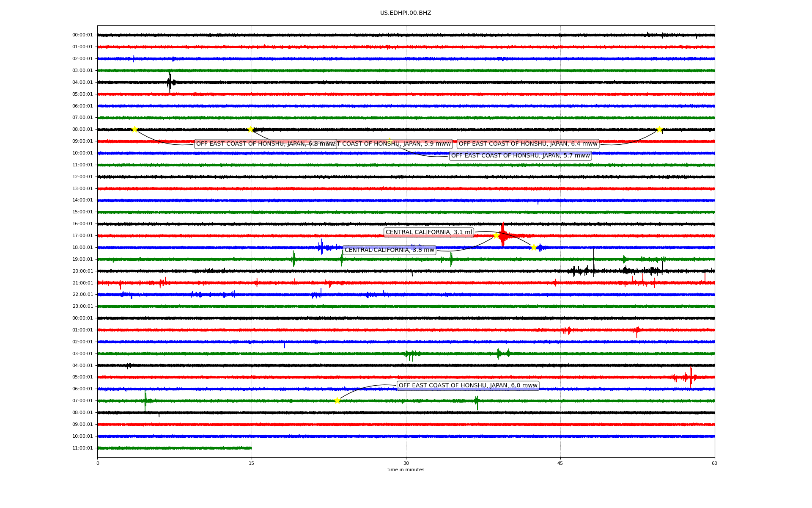Viewport: 812px width, 508px height.
Task: Click the Central California 3.1 ml label
Action: coord(428,232)
